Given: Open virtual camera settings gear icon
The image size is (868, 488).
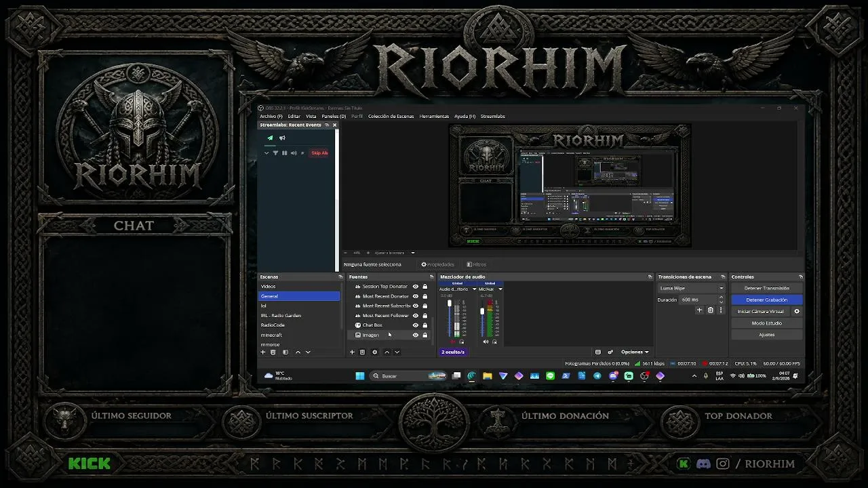Looking at the screenshot, I should click(797, 312).
